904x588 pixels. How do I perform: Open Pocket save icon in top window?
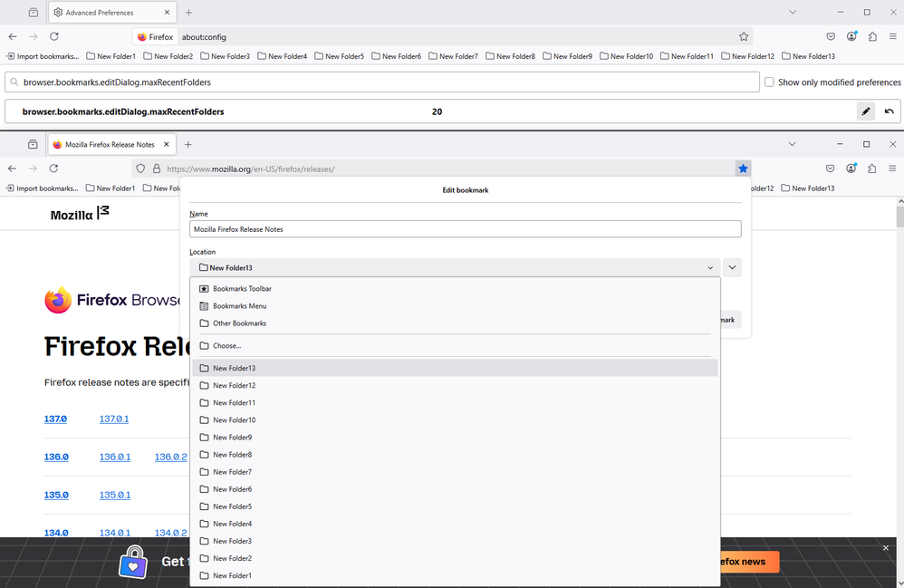pos(831,37)
